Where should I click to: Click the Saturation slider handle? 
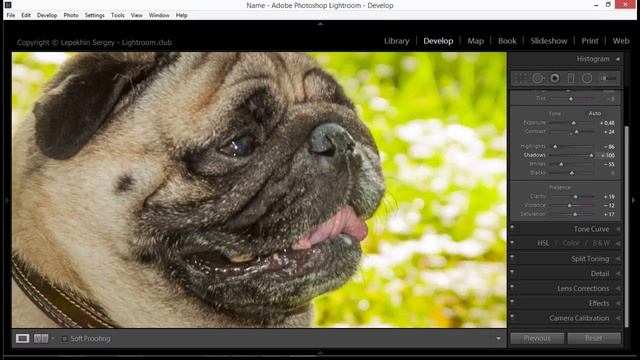[575, 214]
